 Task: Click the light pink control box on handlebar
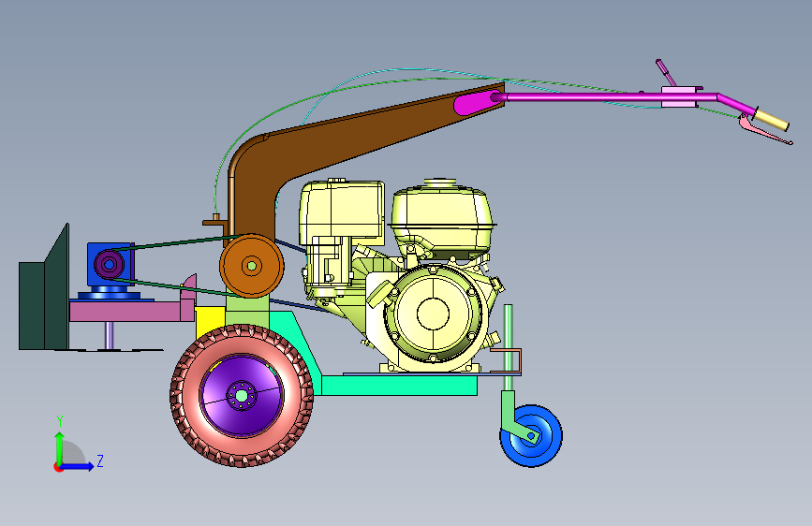point(681,97)
